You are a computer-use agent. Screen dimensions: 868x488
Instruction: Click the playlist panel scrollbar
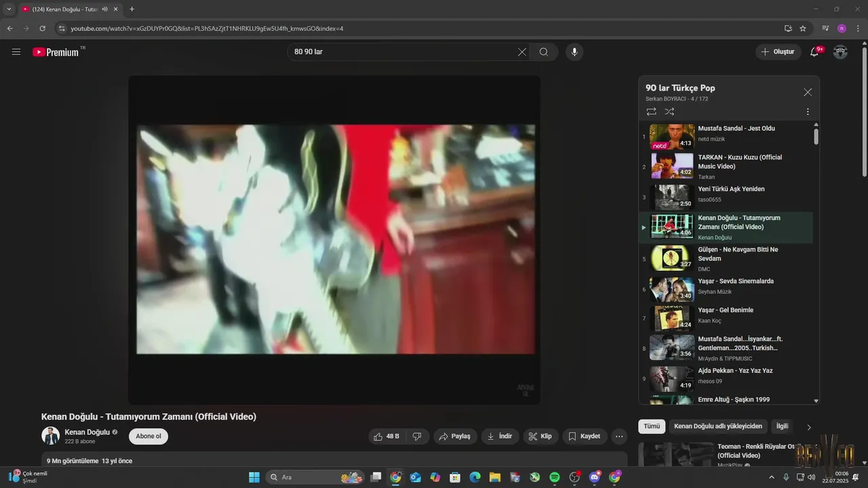(816, 136)
